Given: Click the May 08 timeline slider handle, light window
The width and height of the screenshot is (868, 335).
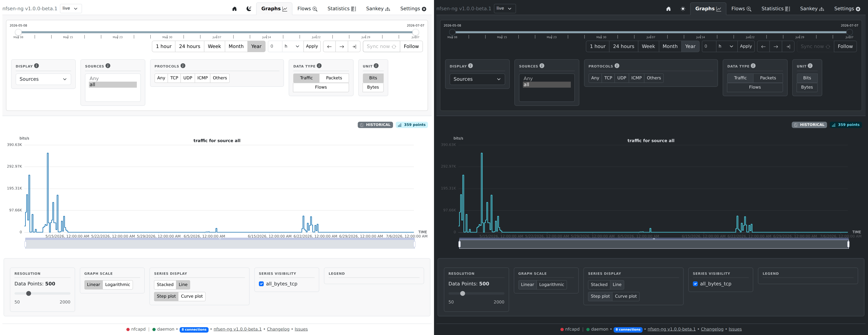Looking at the screenshot, I should click(x=18, y=32).
